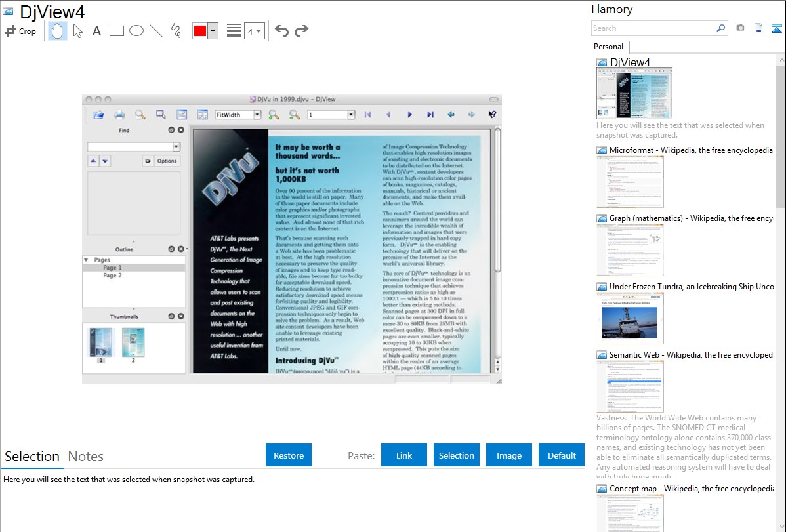Screen dimensions: 786x532
Task: Click the Paste Selection button
Action: (x=456, y=455)
